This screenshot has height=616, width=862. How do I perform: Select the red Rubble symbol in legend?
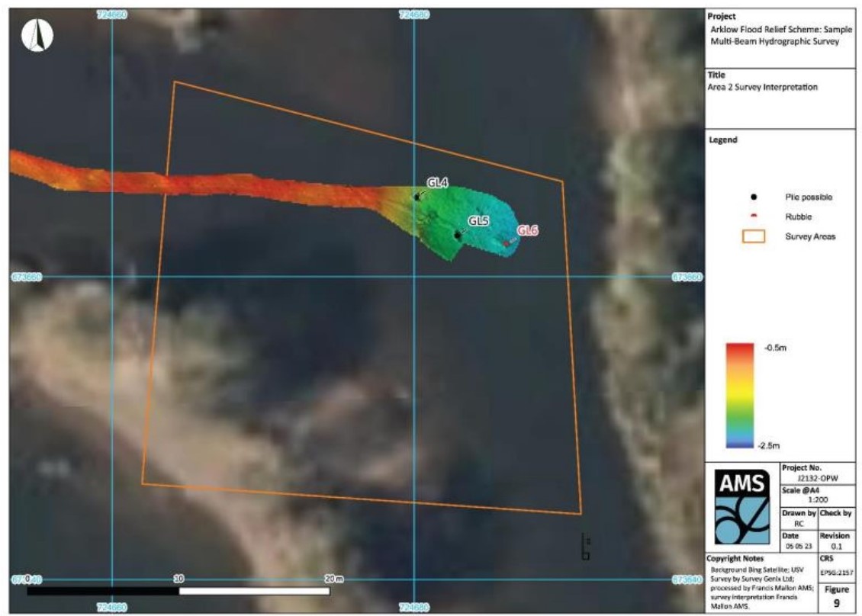pos(754,217)
